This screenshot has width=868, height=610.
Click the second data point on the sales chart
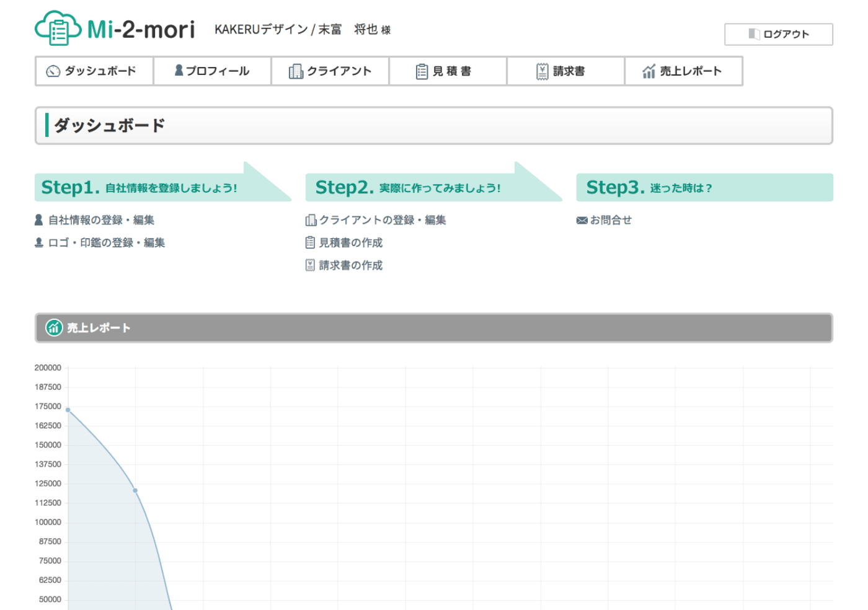[x=135, y=490]
